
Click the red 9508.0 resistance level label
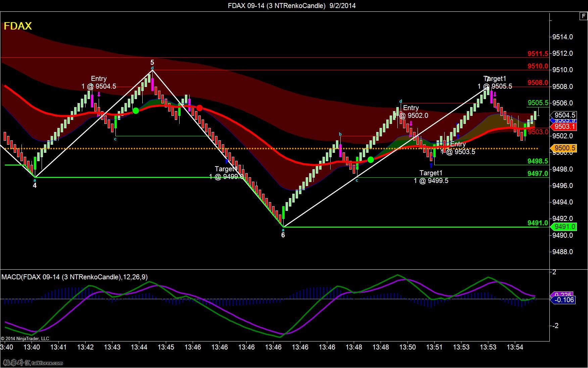pyautogui.click(x=538, y=83)
